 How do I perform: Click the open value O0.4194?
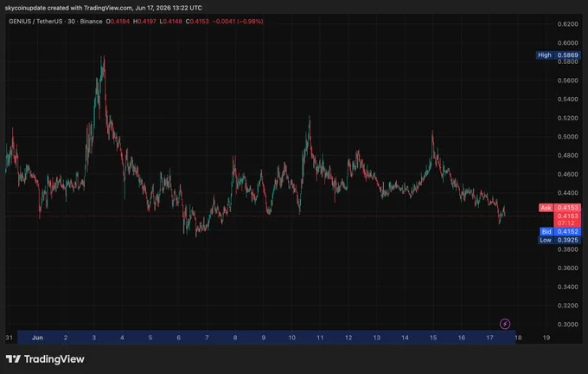[x=118, y=22]
